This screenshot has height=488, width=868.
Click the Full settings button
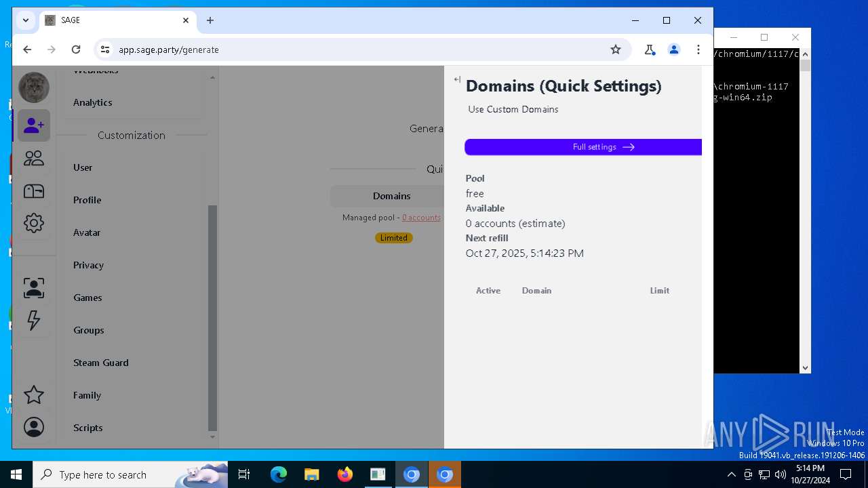(x=583, y=147)
